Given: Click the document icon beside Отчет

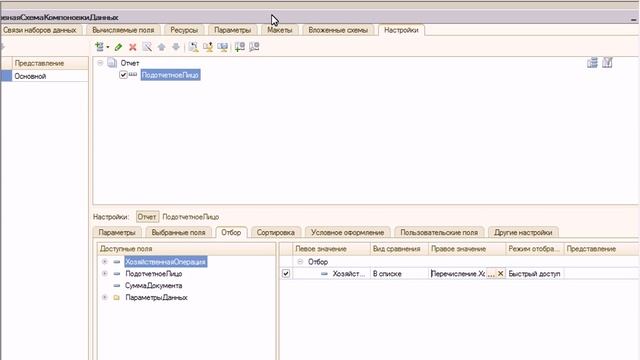Looking at the screenshot, I should click(112, 63).
